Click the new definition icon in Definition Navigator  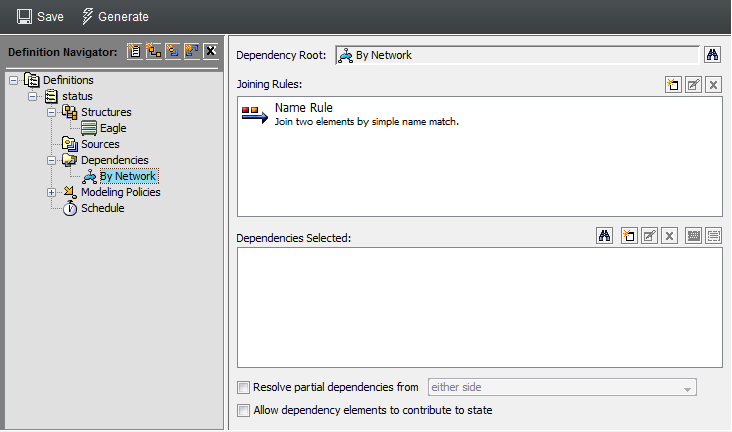tap(134, 51)
